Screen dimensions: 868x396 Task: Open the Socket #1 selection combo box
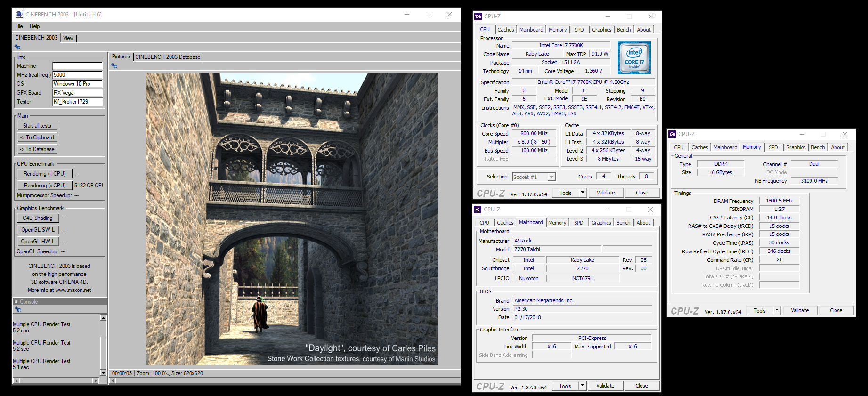(534, 177)
